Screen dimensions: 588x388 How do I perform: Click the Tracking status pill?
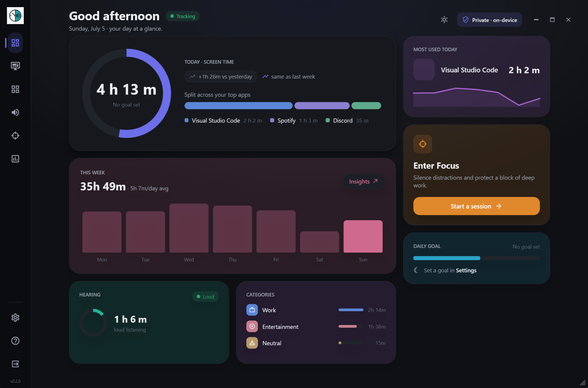[x=183, y=16]
